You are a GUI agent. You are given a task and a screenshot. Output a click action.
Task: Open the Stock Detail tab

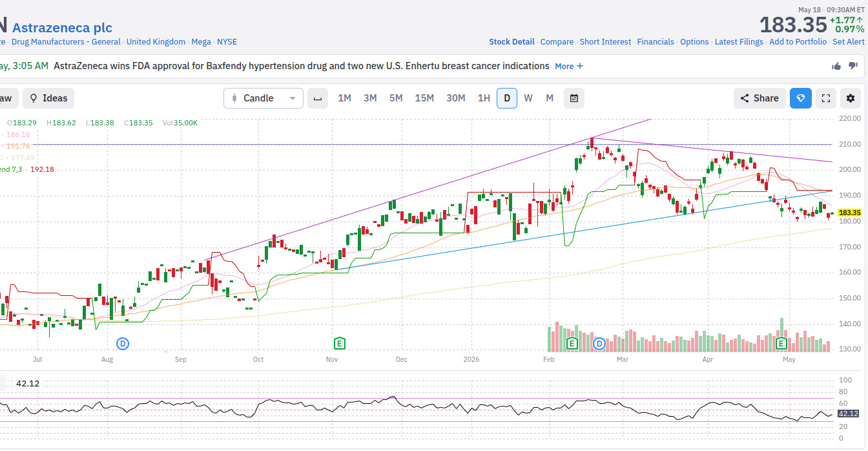[x=512, y=42]
